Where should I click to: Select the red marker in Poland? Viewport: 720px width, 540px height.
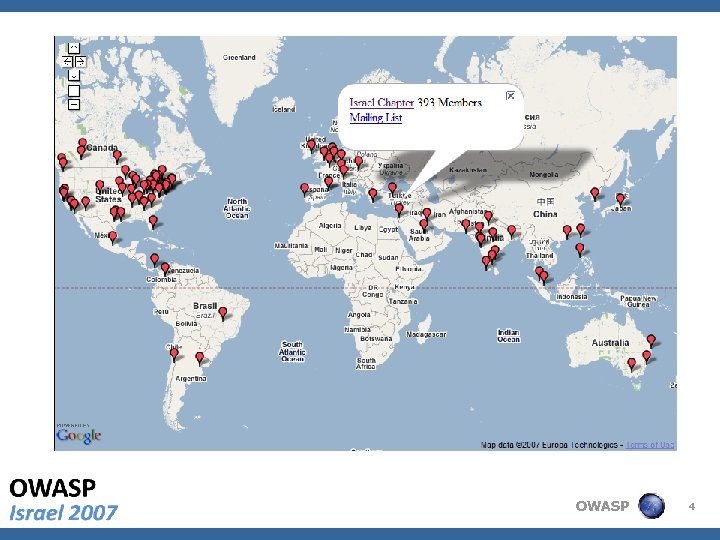click(x=359, y=162)
